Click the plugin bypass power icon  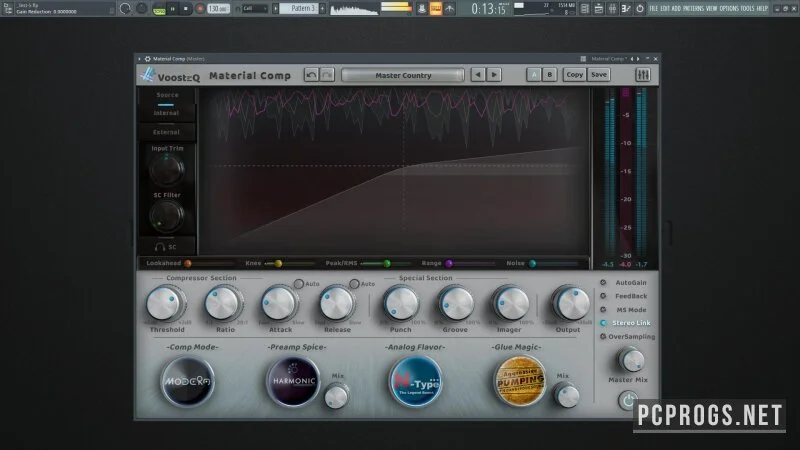coord(628,400)
